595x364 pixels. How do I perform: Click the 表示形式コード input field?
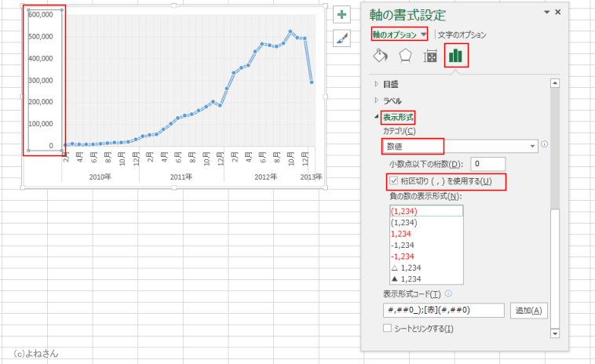pyautogui.click(x=444, y=310)
